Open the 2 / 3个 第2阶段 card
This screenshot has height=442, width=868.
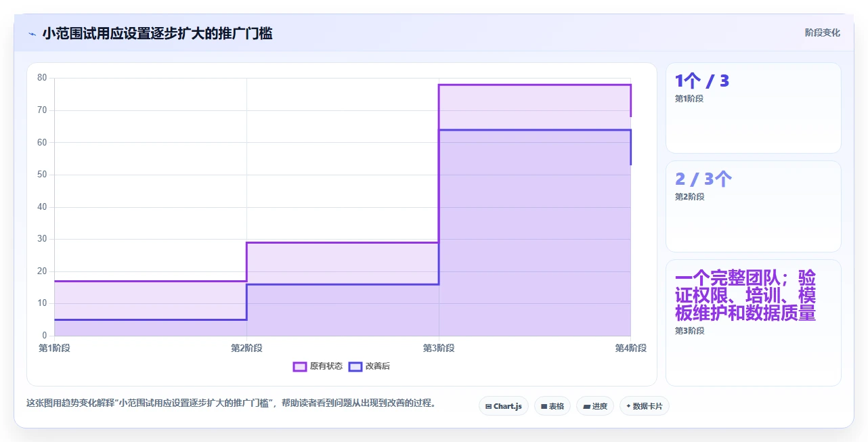point(754,206)
